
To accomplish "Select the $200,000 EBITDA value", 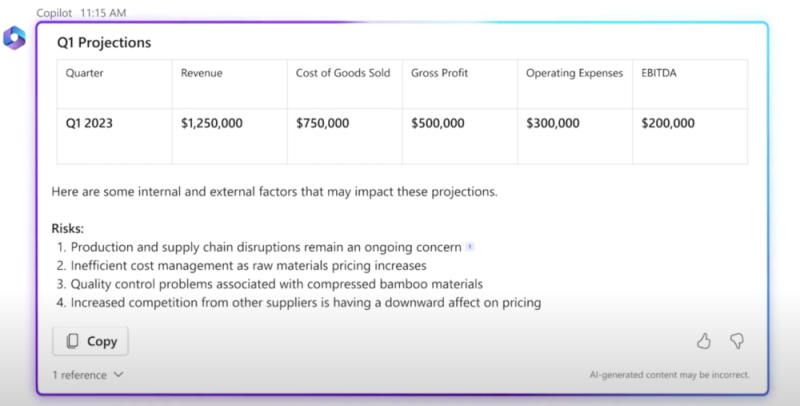I will tap(668, 124).
